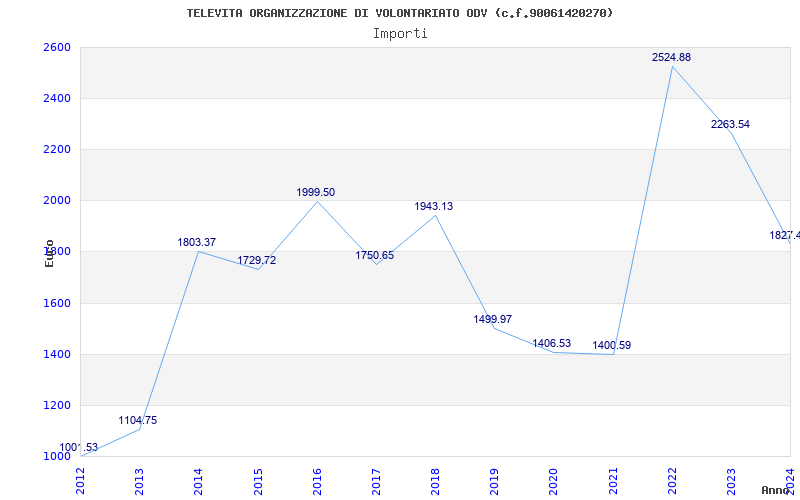
Task: Click the 2019 year tick label
Action: pyautogui.click(x=494, y=482)
